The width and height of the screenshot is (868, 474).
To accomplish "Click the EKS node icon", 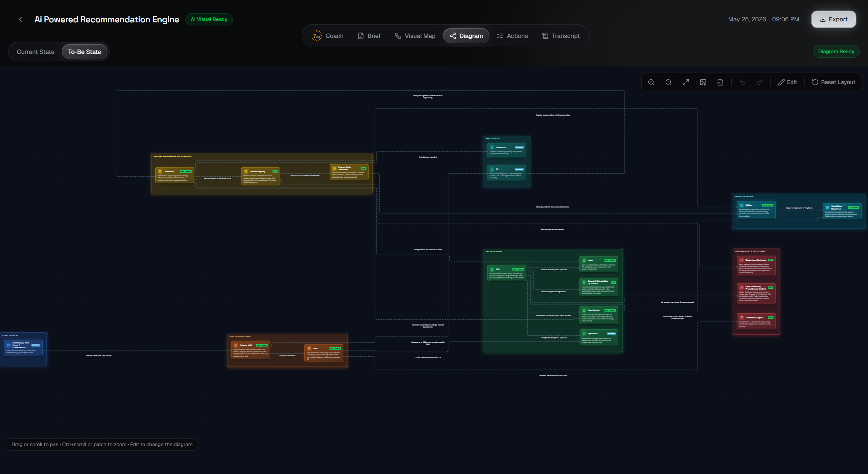I will coord(492,269).
